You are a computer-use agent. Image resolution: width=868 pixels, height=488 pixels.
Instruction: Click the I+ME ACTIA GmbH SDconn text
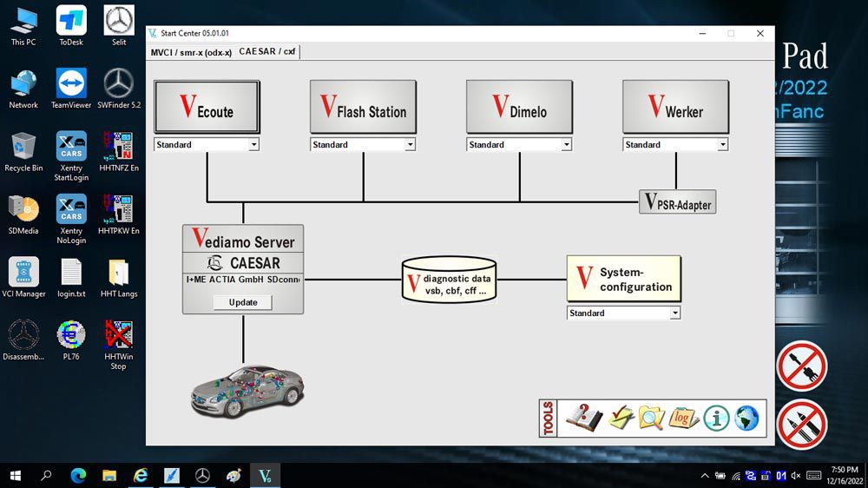(243, 280)
